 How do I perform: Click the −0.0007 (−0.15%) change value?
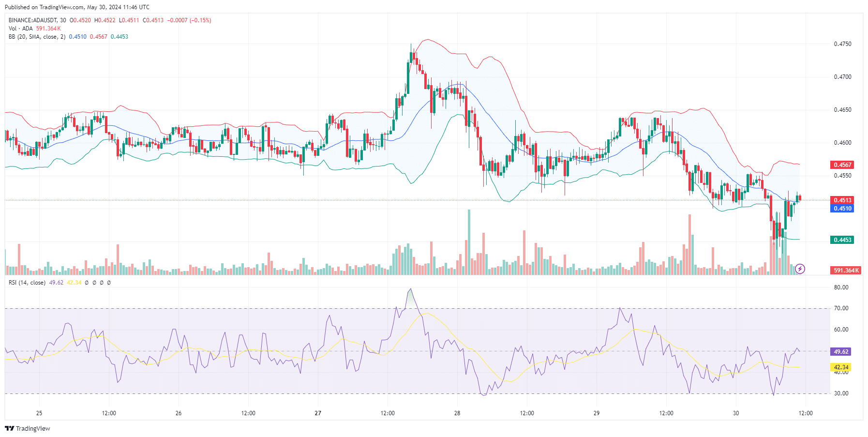pos(189,20)
